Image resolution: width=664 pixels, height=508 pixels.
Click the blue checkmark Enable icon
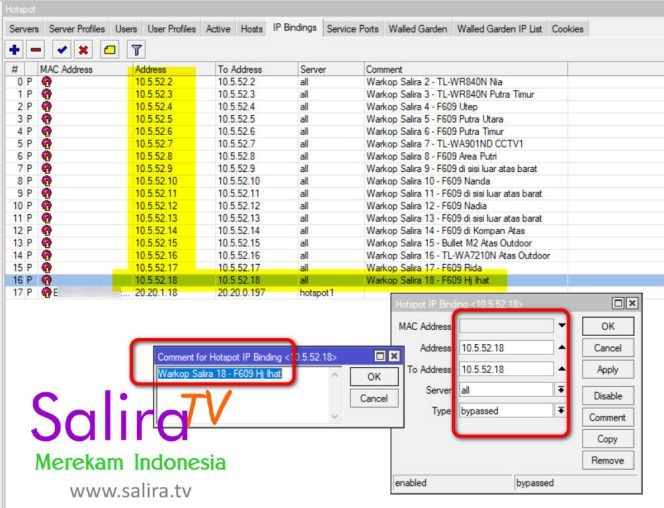coord(63,49)
